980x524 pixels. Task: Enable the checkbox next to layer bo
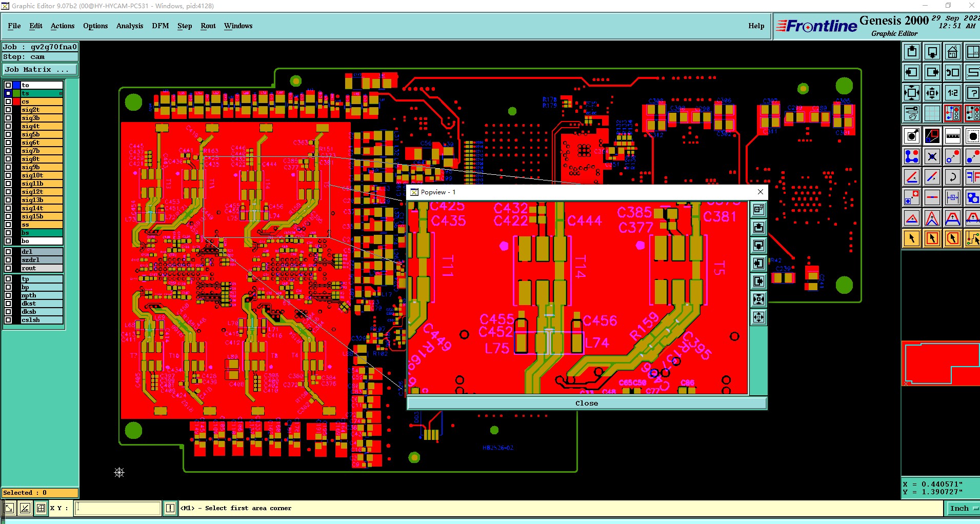(x=8, y=241)
